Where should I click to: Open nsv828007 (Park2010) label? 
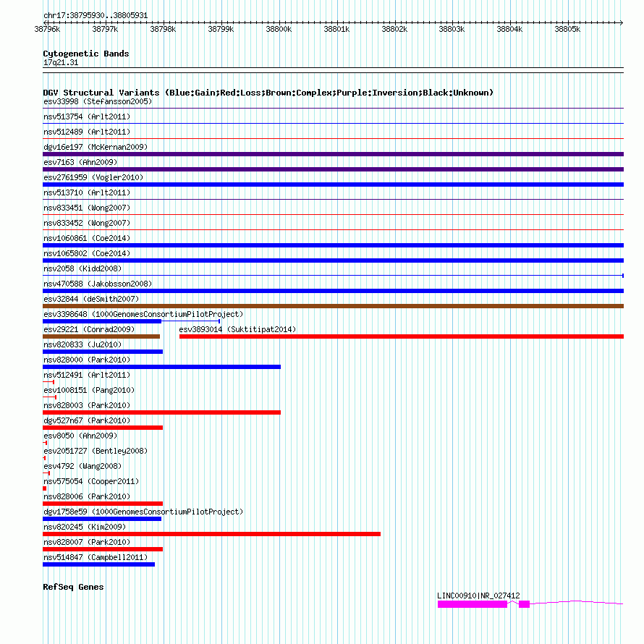87,542
